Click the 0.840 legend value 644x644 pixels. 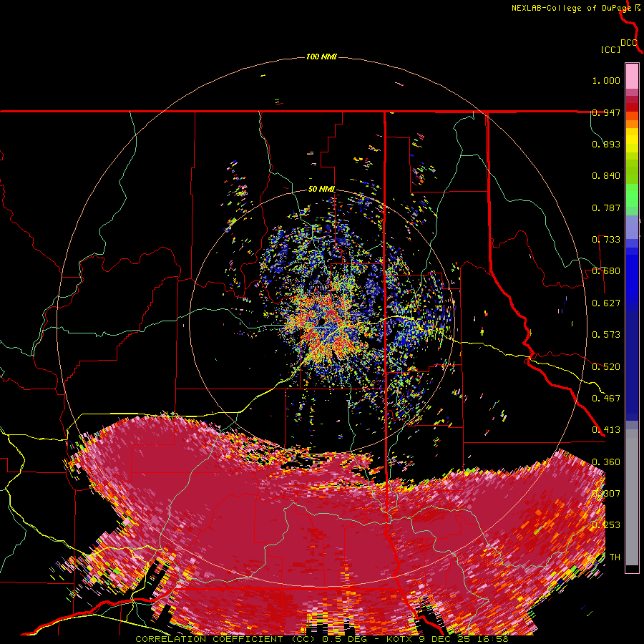pyautogui.click(x=606, y=176)
